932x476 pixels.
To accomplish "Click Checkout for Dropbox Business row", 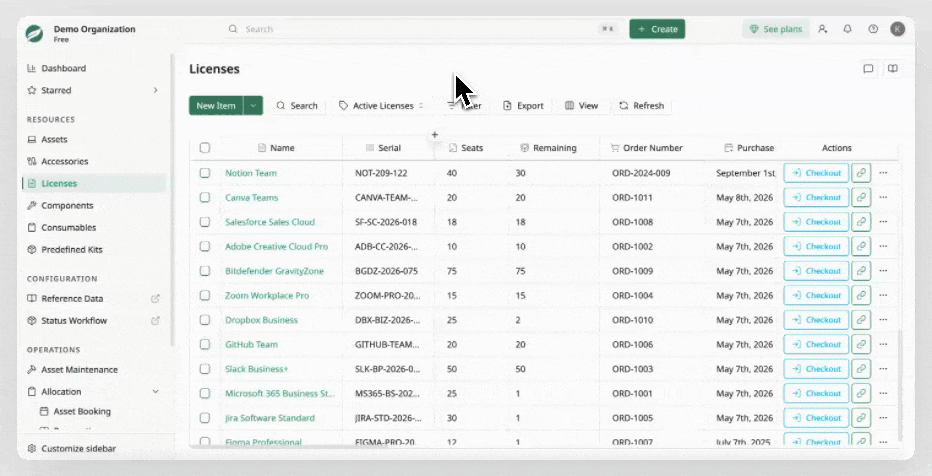I will click(x=816, y=320).
